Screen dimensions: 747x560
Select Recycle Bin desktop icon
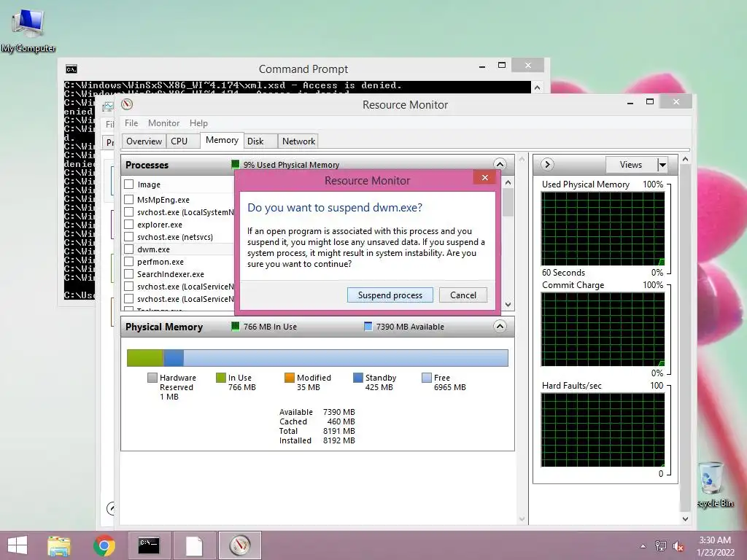click(714, 484)
